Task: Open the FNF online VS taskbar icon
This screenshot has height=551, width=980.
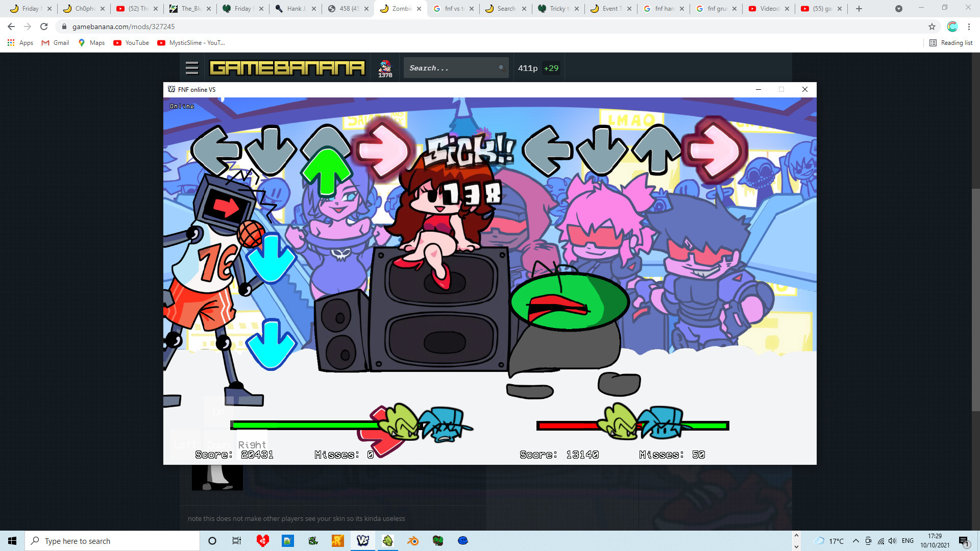Action: pos(362,541)
